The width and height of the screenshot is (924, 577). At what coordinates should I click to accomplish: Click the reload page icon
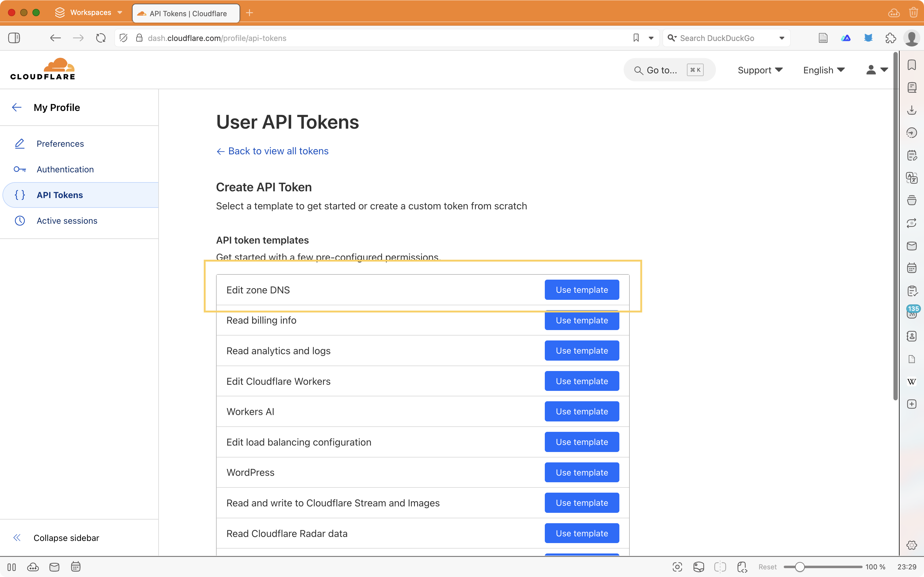point(101,38)
